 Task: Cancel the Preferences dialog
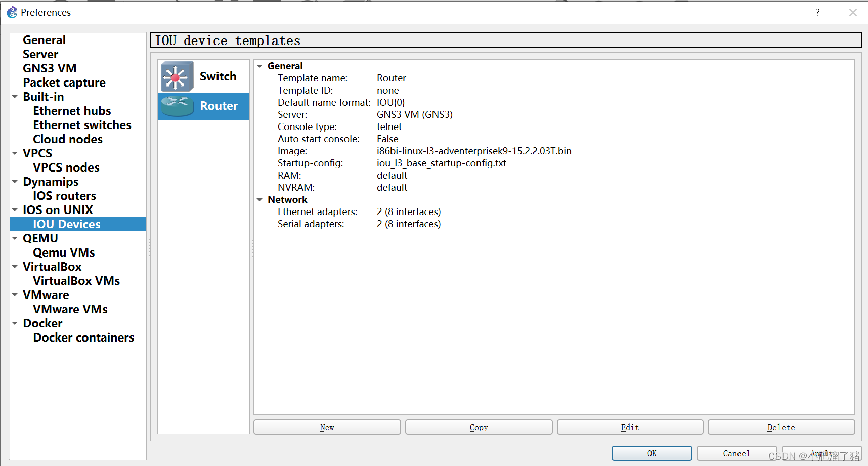[736, 453]
